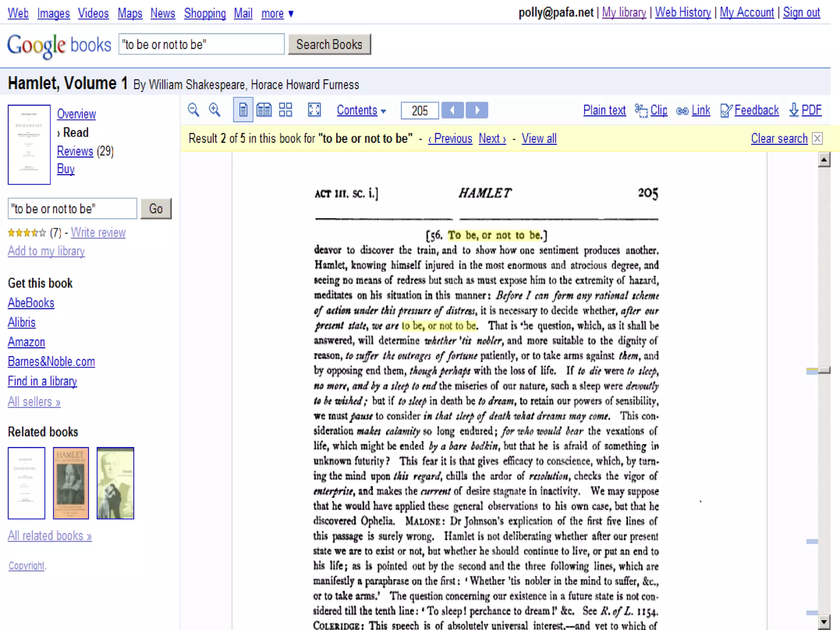Click the star rating for this book
This screenshot has width=840, height=630.
click(x=27, y=233)
